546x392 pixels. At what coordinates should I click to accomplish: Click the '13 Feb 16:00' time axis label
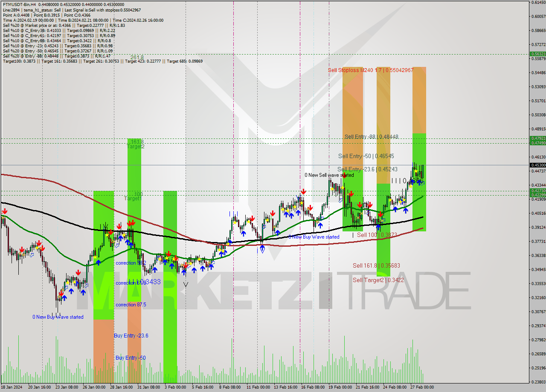[x=285, y=387]
